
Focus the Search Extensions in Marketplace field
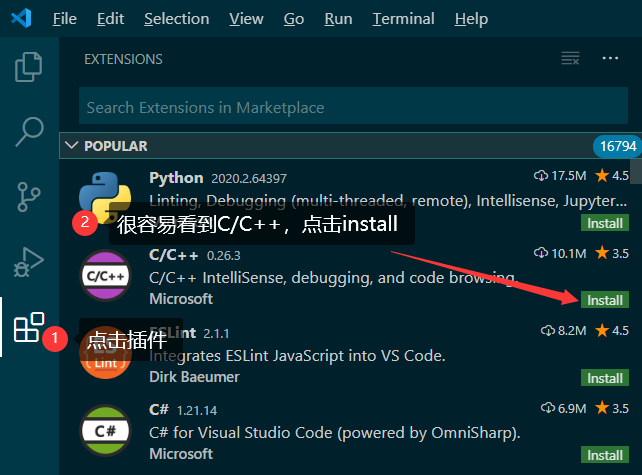(x=353, y=106)
